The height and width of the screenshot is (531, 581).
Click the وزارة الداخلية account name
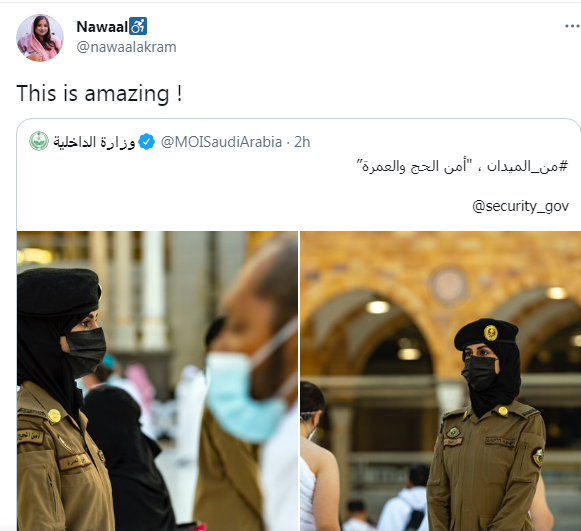94,142
